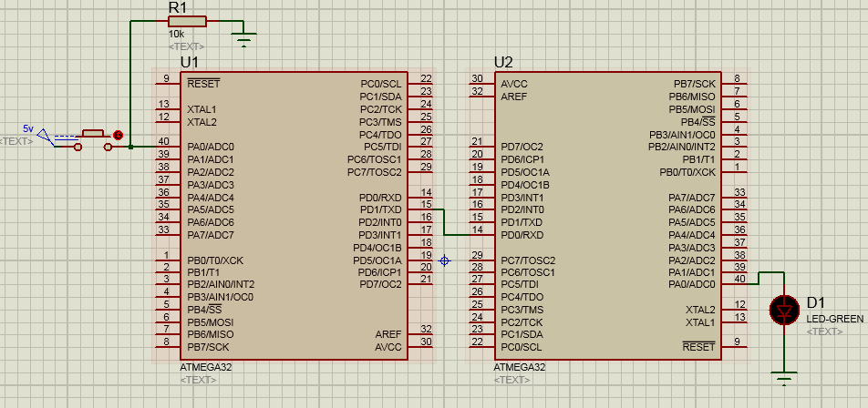Click the <TEXT> placeholder under LED-GREEN

824,331
